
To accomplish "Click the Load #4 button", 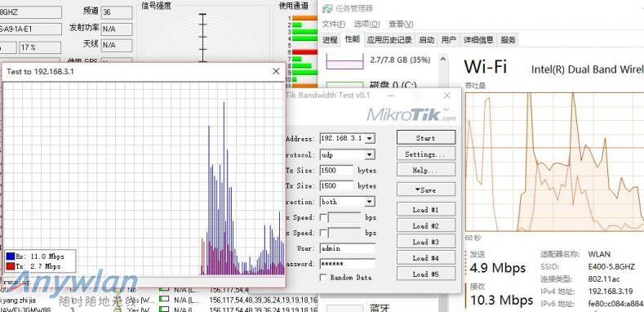I will pyautogui.click(x=426, y=258).
